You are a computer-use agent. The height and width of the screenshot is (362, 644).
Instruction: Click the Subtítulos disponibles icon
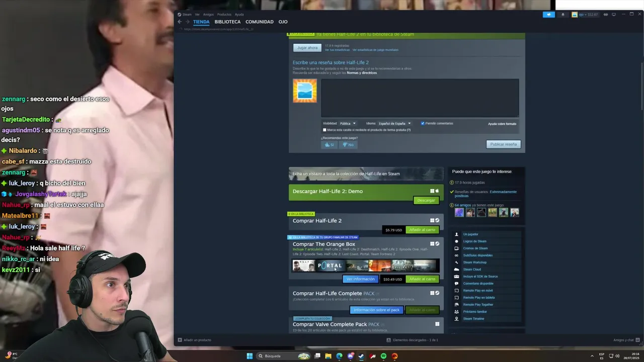[x=457, y=255]
